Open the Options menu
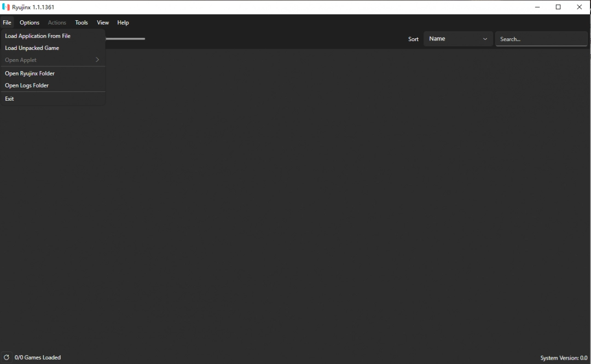 click(30, 22)
